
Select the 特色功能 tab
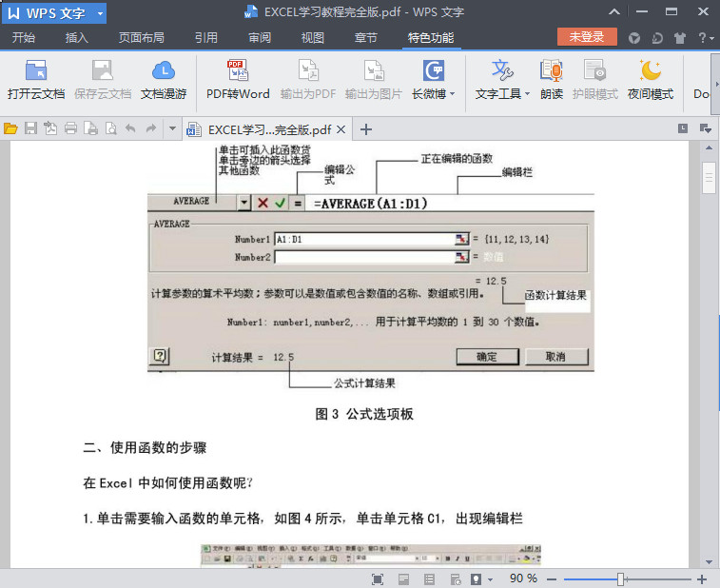click(x=431, y=38)
